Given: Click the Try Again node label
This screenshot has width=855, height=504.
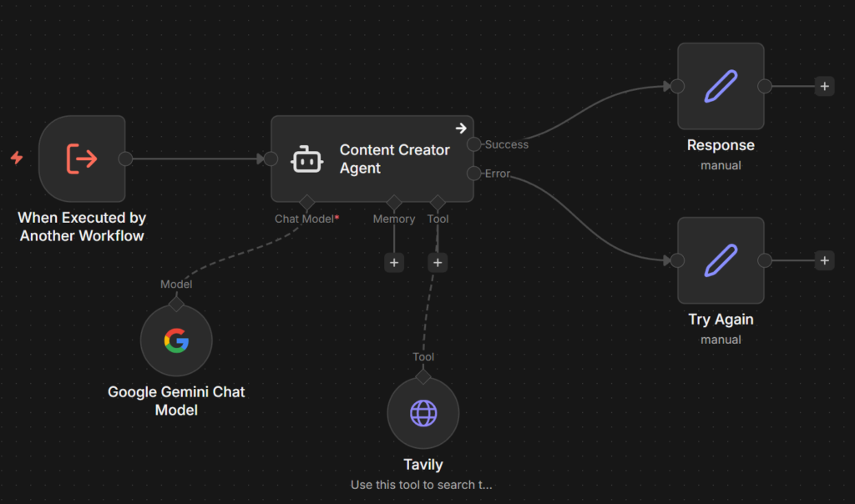Looking at the screenshot, I should pyautogui.click(x=721, y=320).
